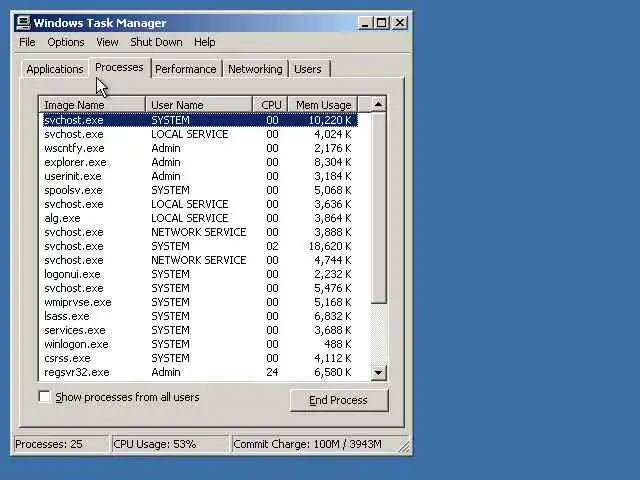Select svchost.exe using 3,636 K memory
Screen dimensions: 640x480
[200, 204]
